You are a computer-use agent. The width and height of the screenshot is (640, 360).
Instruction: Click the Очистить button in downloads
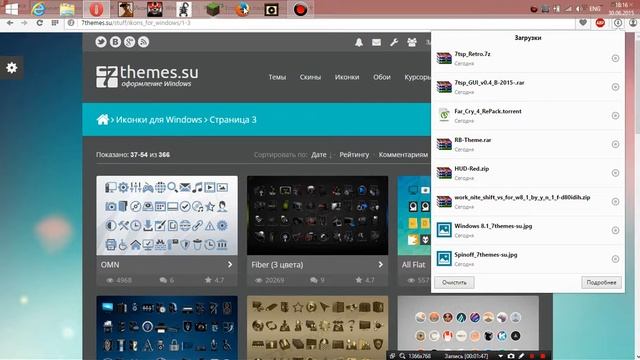click(x=454, y=282)
